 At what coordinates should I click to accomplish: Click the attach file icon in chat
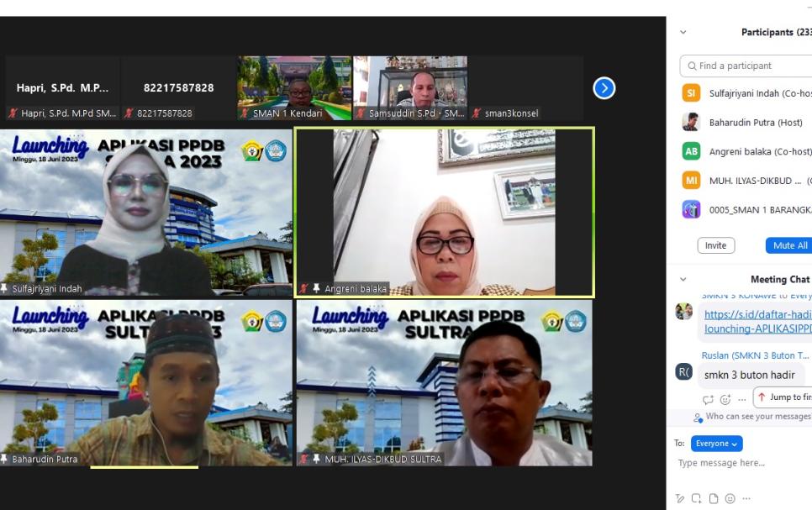pyautogui.click(x=714, y=498)
